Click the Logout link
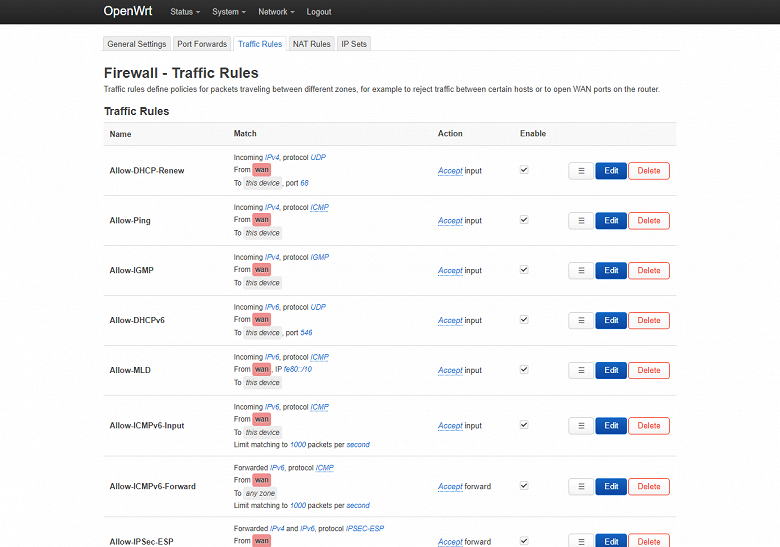 (319, 12)
